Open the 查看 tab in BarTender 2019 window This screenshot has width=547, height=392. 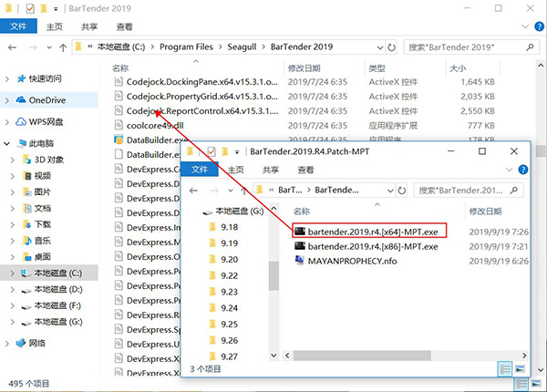pos(125,26)
